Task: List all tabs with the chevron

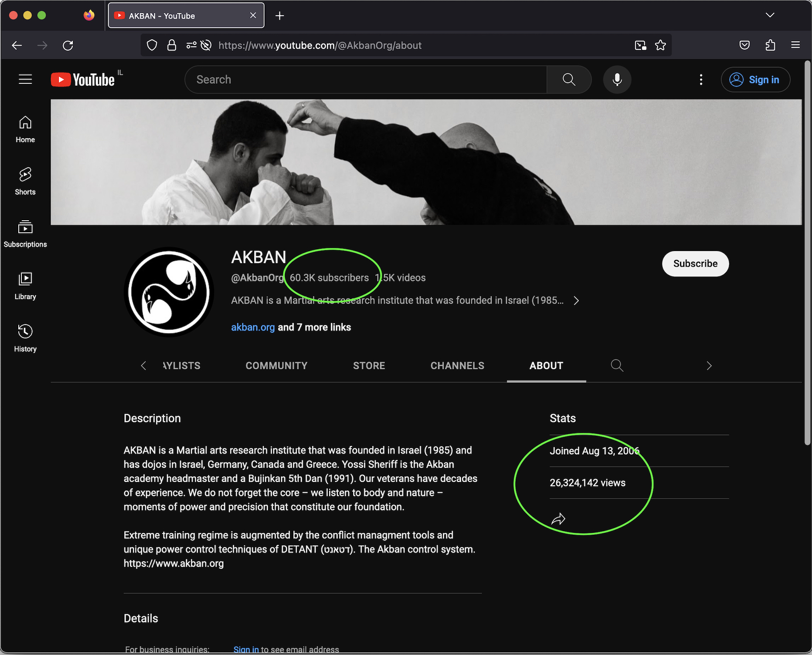Action: pyautogui.click(x=770, y=15)
